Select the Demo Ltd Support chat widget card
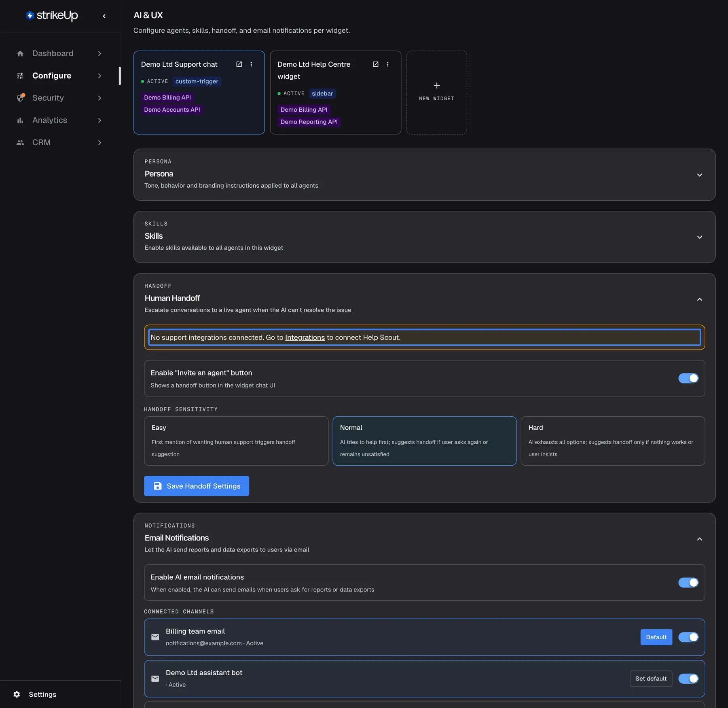Image resolution: width=728 pixels, height=708 pixels. 199,92
